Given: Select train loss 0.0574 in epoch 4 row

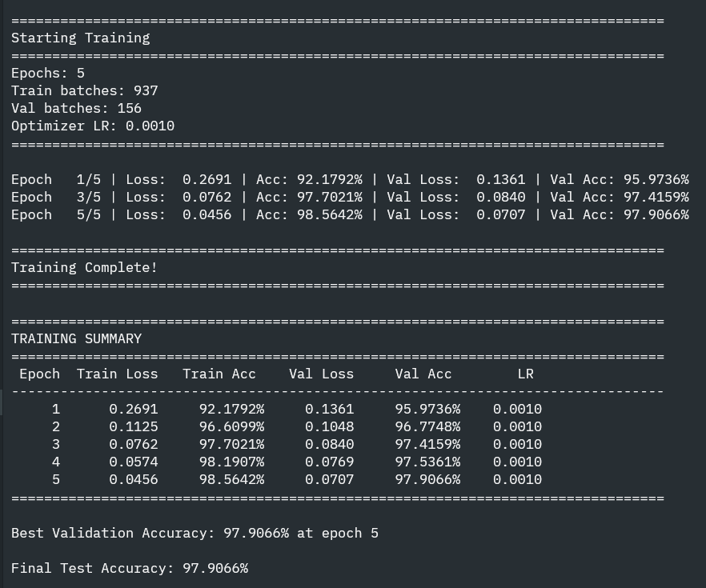Looking at the screenshot, I should [x=134, y=462].
